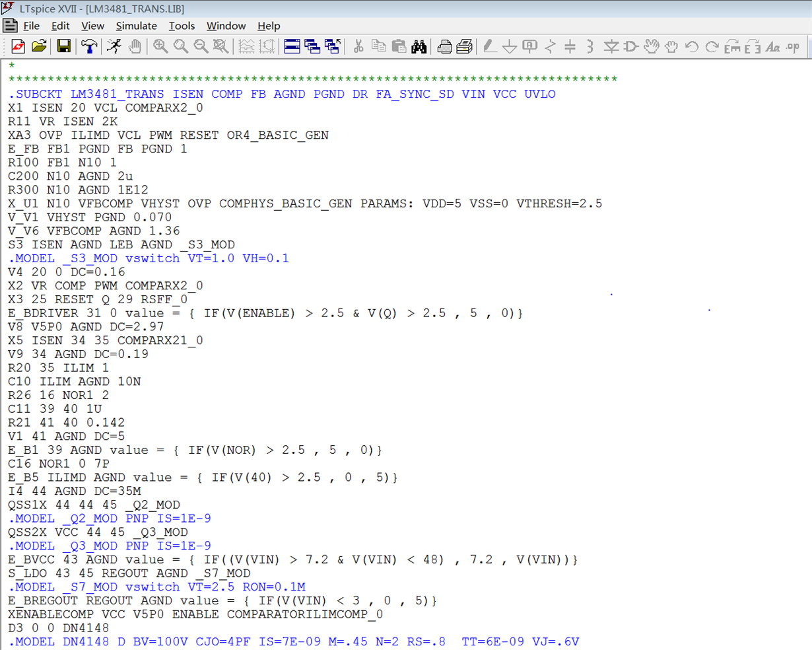Screen dimensions: 812x650
Task: Click the line "C200 N10 AGND 2u"
Action: (x=71, y=176)
